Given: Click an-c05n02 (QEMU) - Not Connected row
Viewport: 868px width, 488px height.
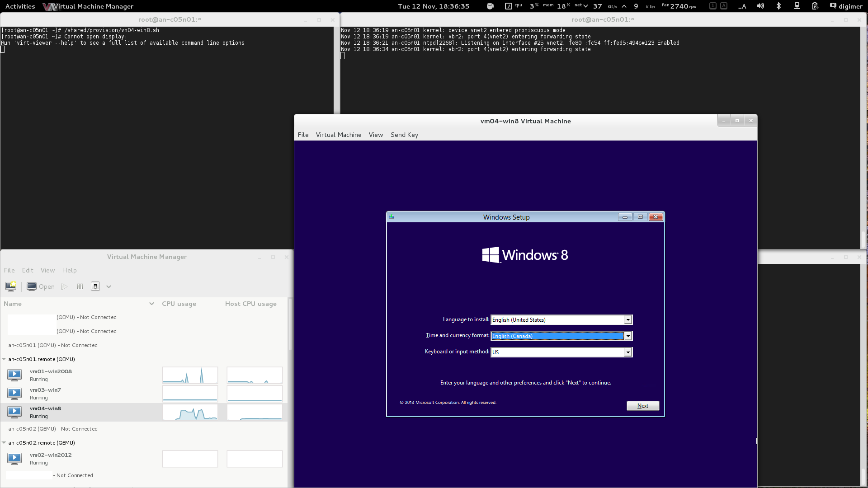Looking at the screenshot, I should point(53,429).
